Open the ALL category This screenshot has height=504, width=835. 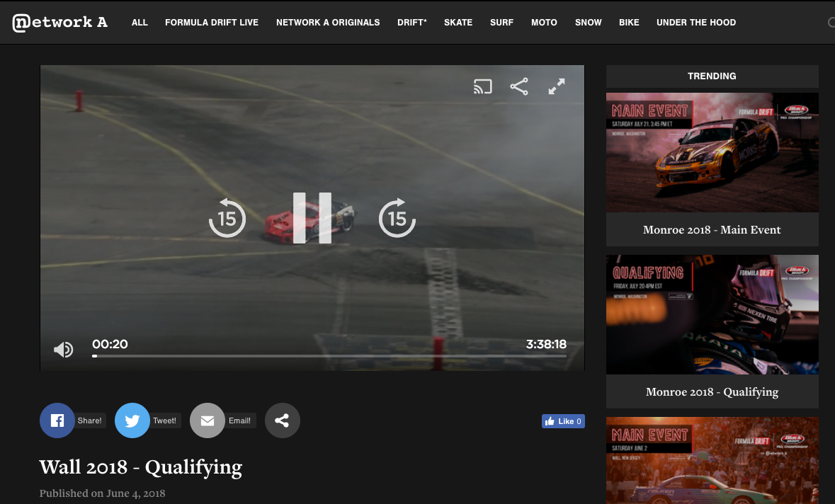pos(140,23)
